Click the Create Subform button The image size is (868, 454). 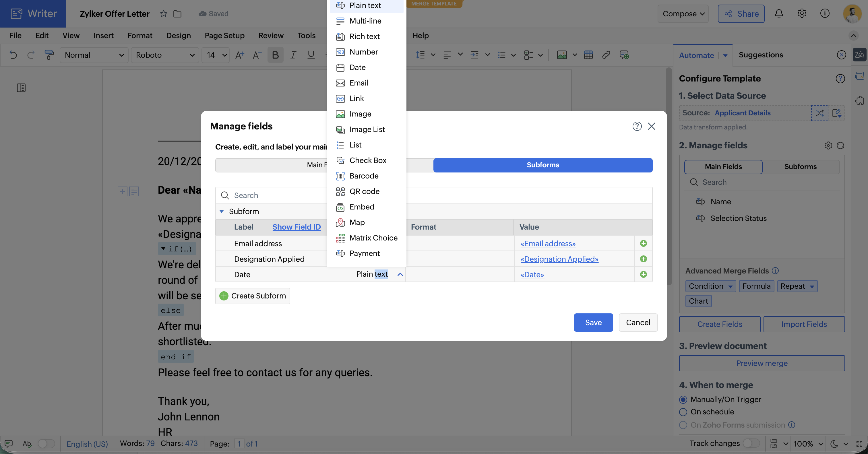[x=253, y=296]
